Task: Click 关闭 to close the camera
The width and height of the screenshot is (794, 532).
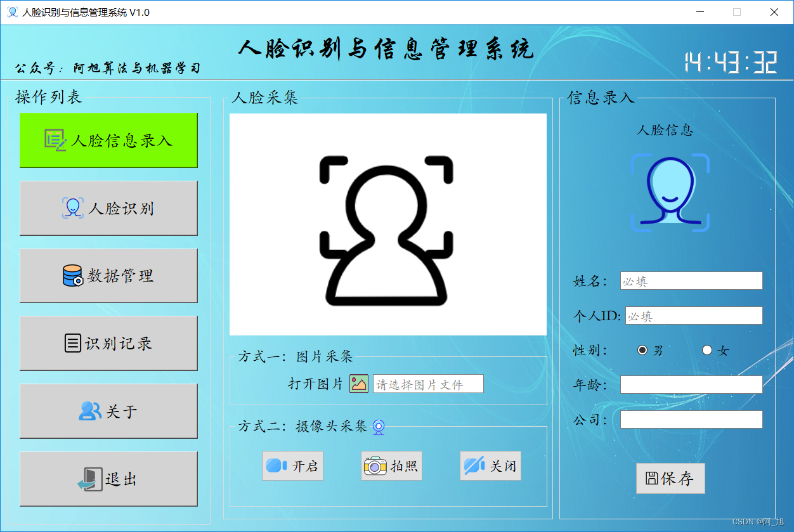Action: (490, 465)
